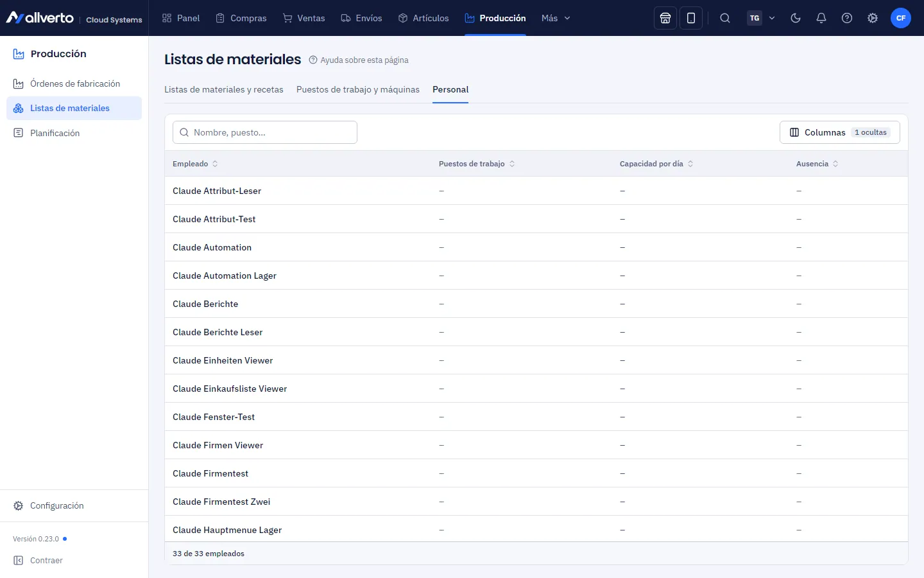
Task: Focus the Nombre, puesto search field
Action: pyautogui.click(x=265, y=132)
